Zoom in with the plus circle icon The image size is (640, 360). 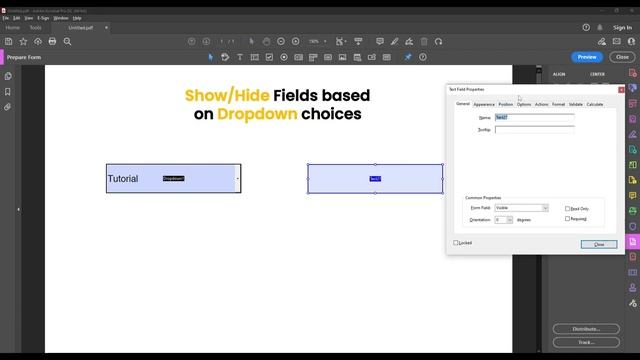[x=296, y=41]
